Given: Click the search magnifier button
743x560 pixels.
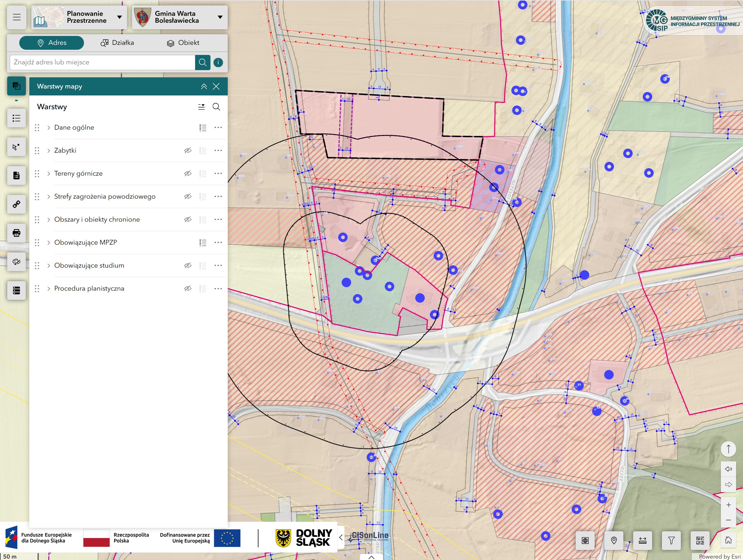Looking at the screenshot, I should [x=202, y=62].
